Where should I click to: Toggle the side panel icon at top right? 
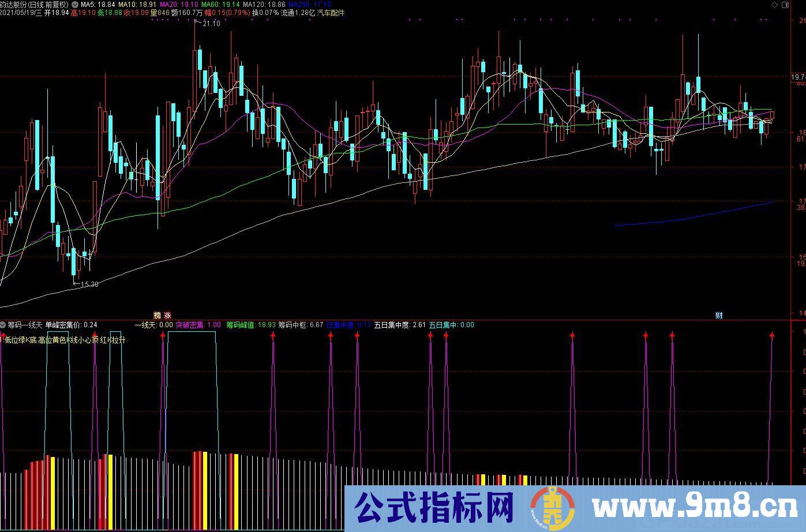[x=784, y=4]
